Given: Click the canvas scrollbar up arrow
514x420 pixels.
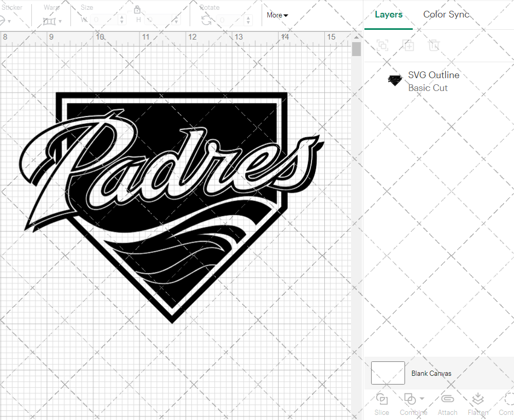Looking at the screenshot, I should point(356,37).
